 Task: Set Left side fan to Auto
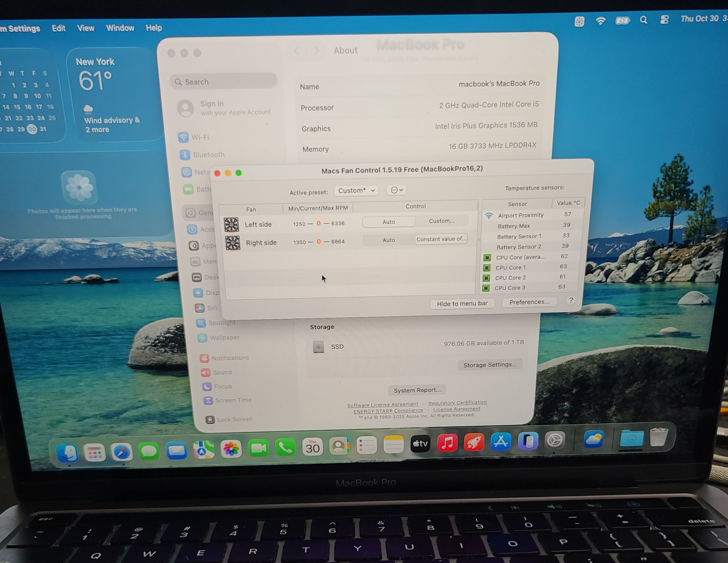tap(389, 222)
